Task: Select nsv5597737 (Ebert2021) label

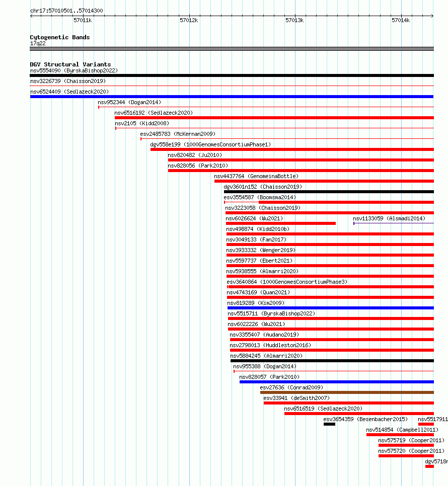Action: click(x=259, y=261)
